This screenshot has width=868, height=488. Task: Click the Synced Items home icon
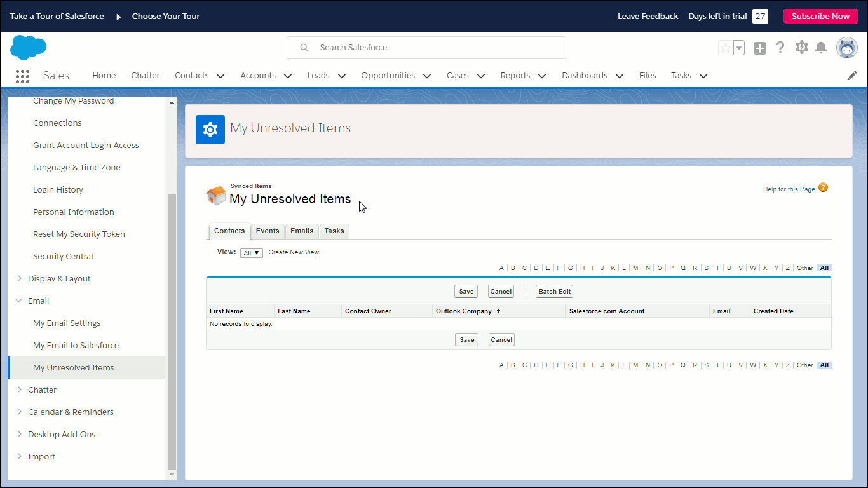coord(216,195)
